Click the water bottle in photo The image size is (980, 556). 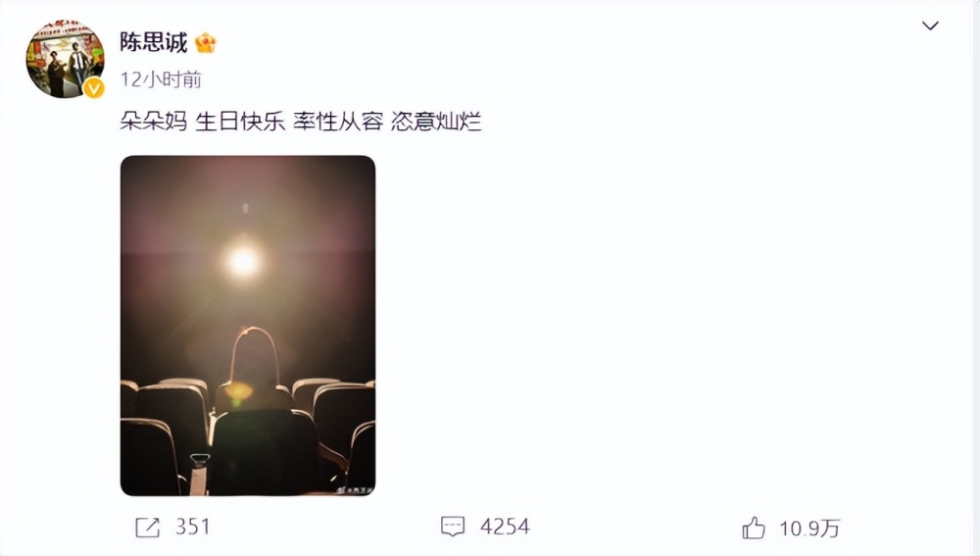coord(199,475)
